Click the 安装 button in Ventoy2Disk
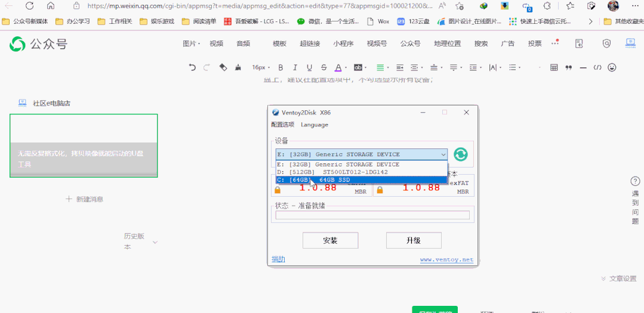 coord(330,240)
